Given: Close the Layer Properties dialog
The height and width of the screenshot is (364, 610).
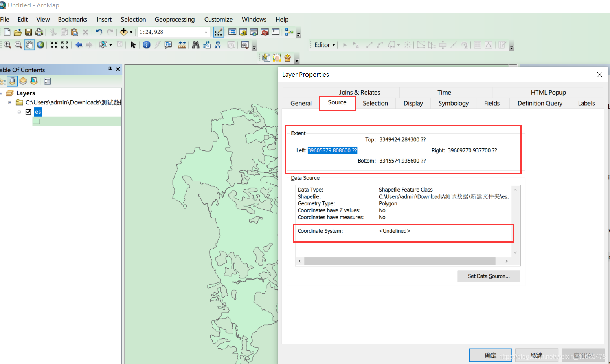Looking at the screenshot, I should (600, 75).
